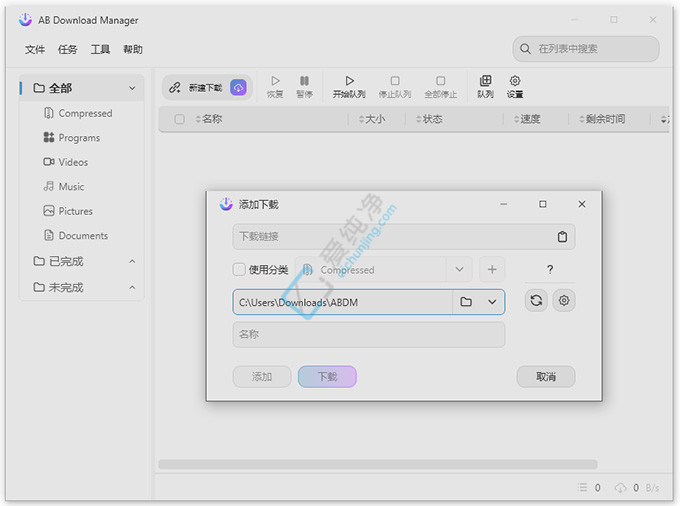Open the 工具 menu

click(100, 49)
